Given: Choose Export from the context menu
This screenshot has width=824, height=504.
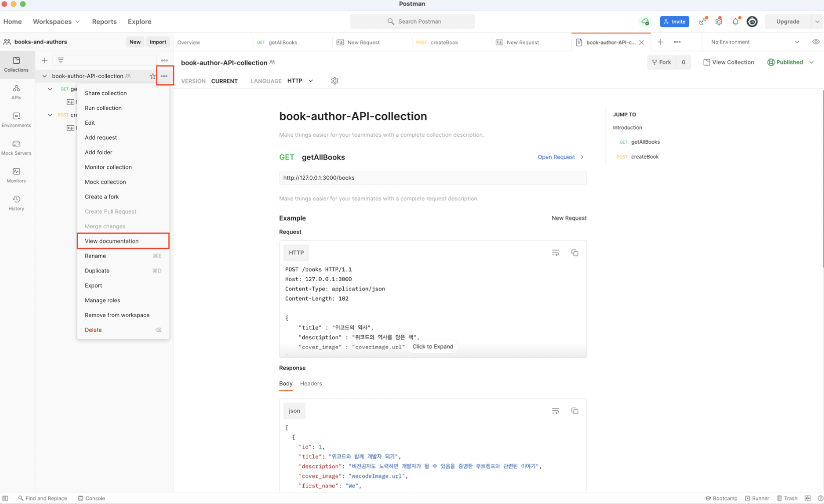Looking at the screenshot, I should point(123,286).
